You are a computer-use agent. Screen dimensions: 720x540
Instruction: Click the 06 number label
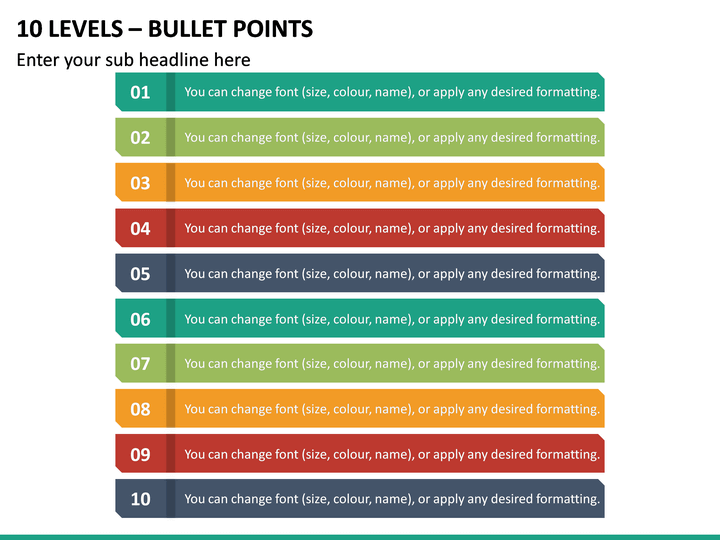click(x=140, y=319)
